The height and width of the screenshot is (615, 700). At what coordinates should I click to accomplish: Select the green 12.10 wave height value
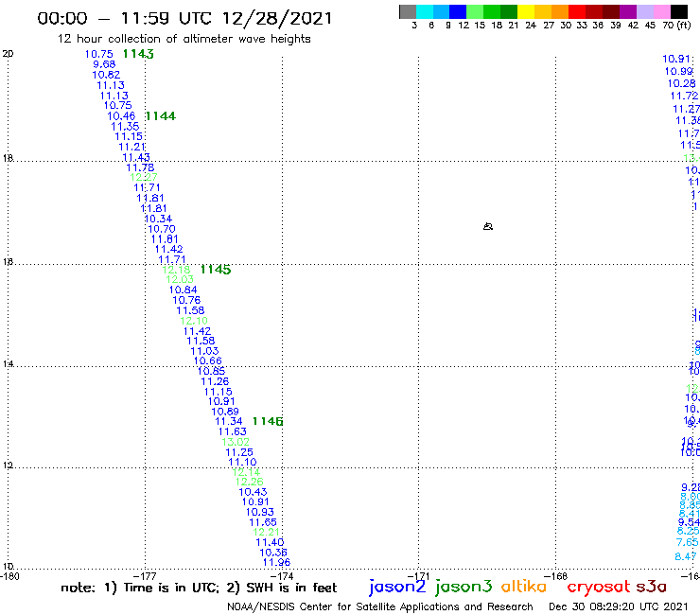[x=194, y=321]
